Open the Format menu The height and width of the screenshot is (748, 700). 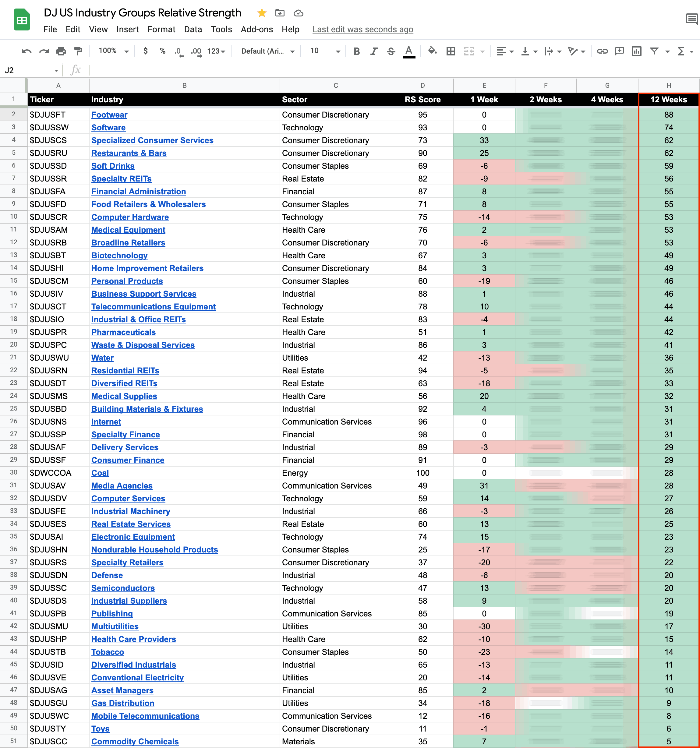pos(161,29)
